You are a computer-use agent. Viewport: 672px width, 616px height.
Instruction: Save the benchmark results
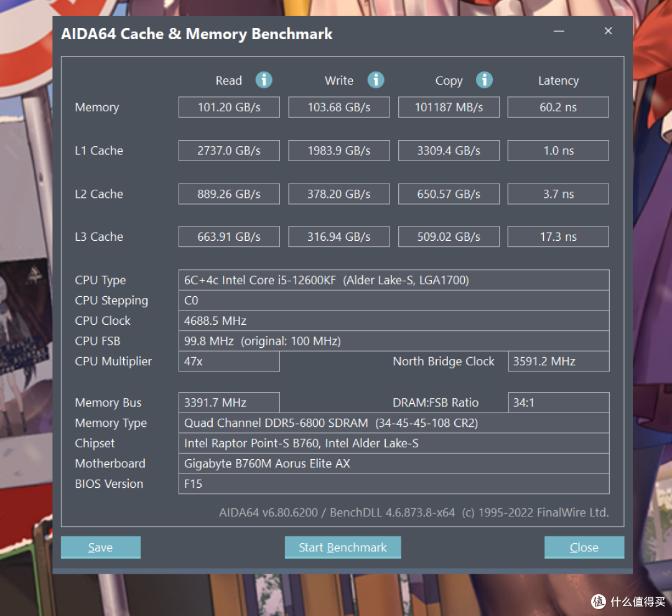coord(101,548)
